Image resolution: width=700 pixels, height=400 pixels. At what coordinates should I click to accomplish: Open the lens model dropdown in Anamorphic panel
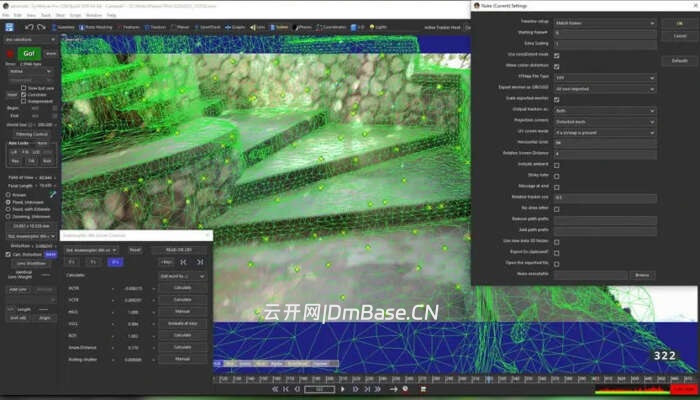91,250
